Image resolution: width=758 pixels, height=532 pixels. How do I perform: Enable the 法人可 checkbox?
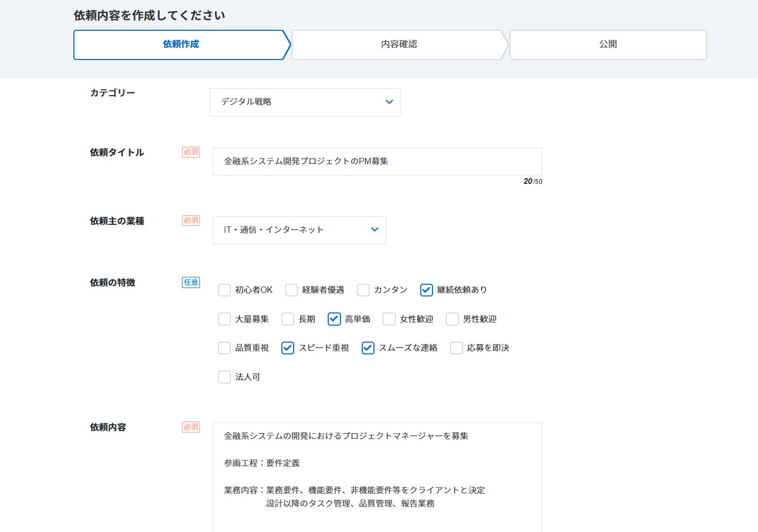[x=224, y=377]
